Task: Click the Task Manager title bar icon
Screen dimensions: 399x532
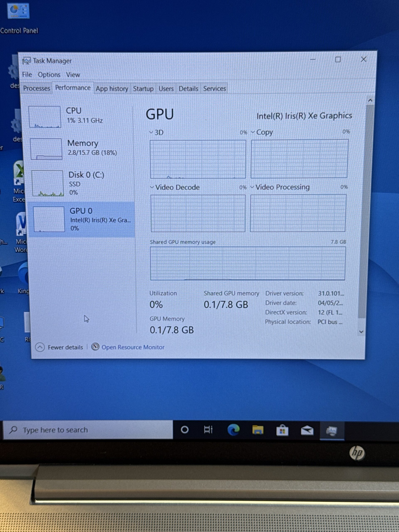Action: click(26, 61)
